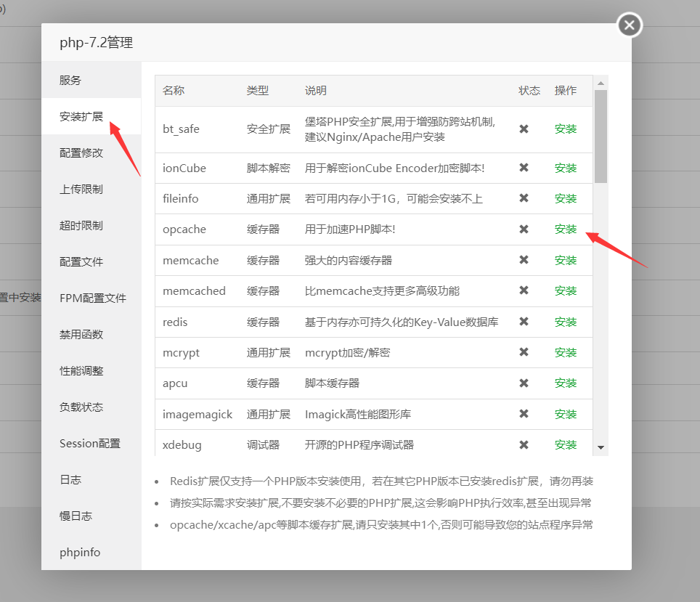Install the redis extension

566,322
